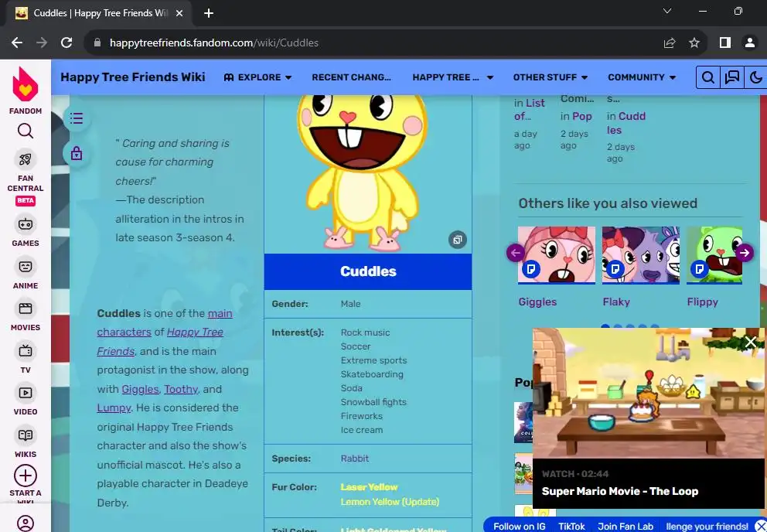Expand the Explore dropdown menu
The width and height of the screenshot is (767, 532).
tap(257, 77)
